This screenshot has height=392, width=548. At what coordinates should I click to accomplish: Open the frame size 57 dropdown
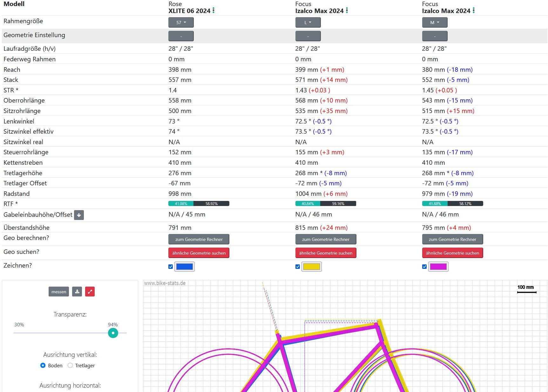pyautogui.click(x=181, y=23)
